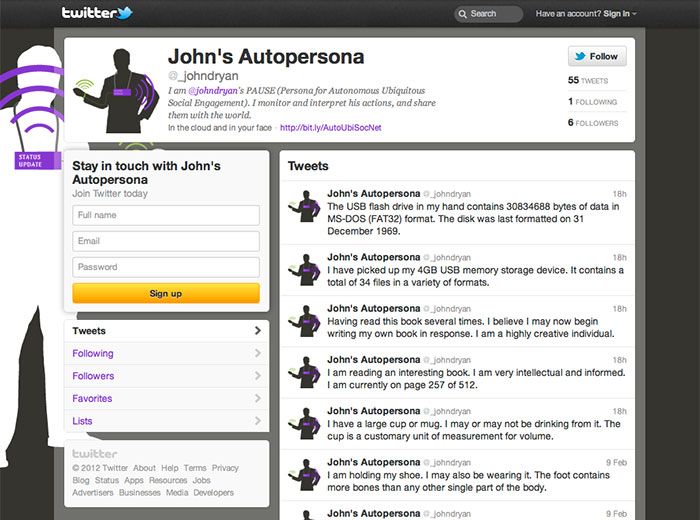Click the Email input field
This screenshot has height=520, width=700.
[x=166, y=241]
